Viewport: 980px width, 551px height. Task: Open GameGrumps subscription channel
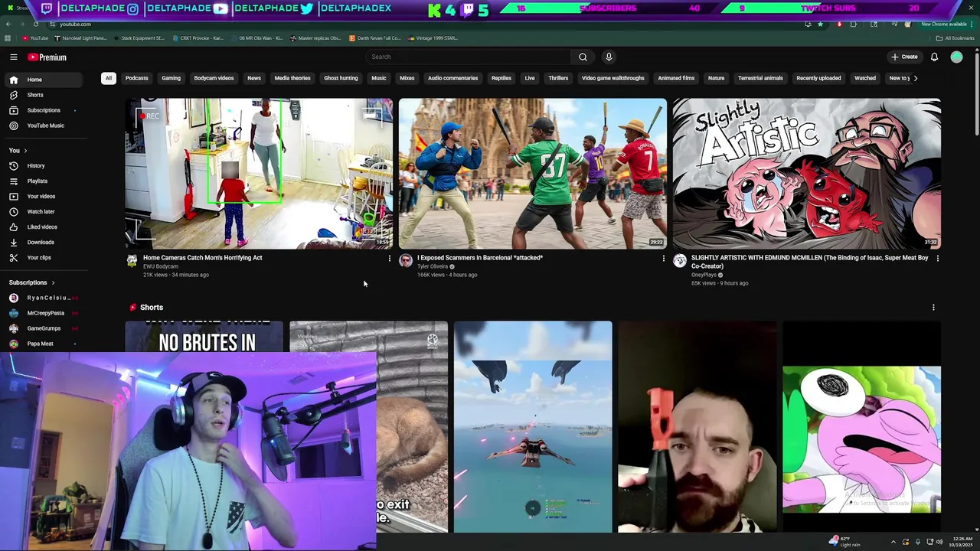pos(43,328)
